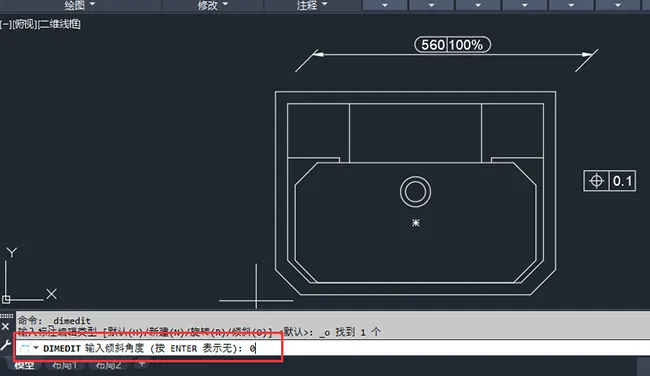650x376 pixels.
Task: Switch to the 布局2 tab
Action: (108, 365)
